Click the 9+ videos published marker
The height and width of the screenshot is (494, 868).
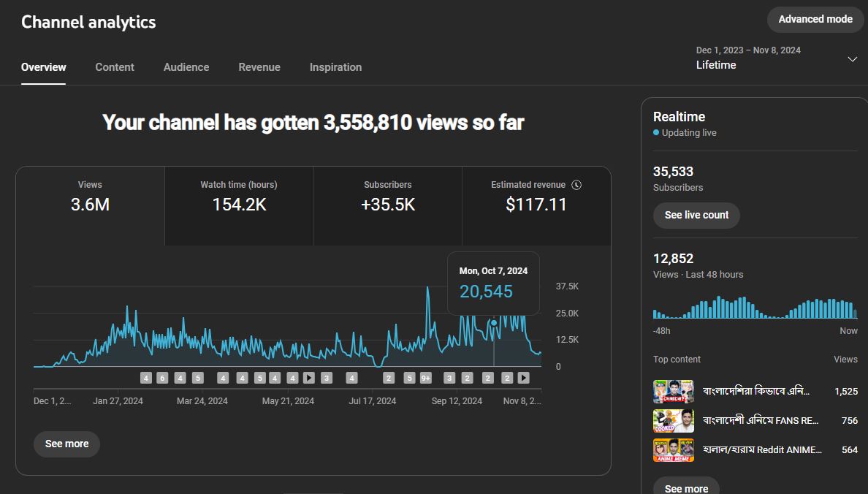(x=426, y=378)
